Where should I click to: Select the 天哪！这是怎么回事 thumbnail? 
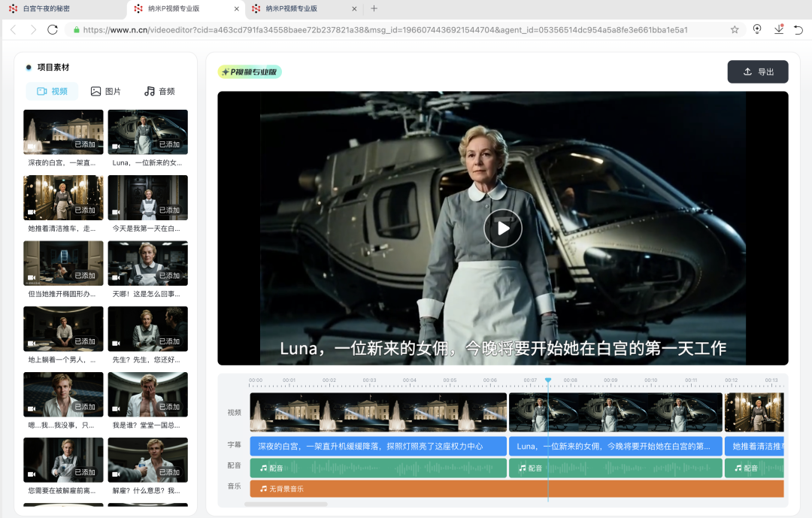[x=147, y=263]
